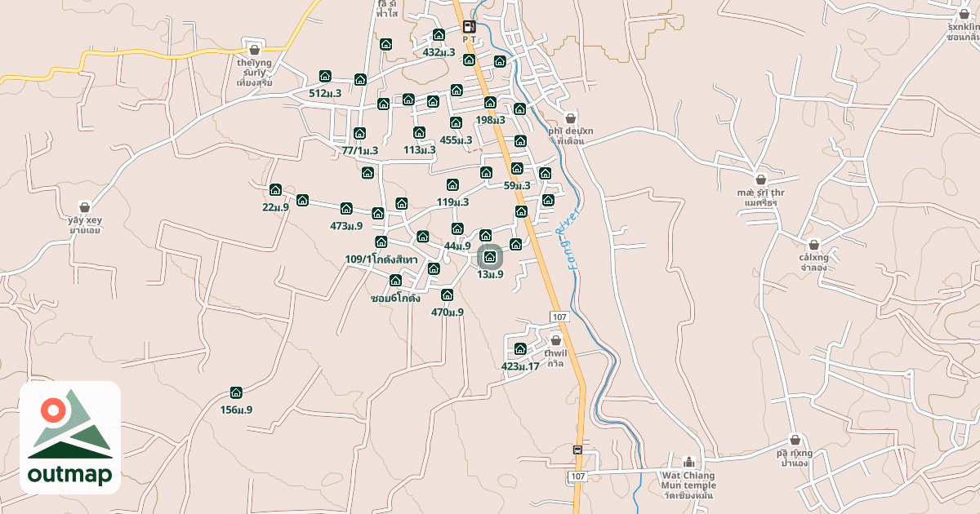
Task: Select the house marker 77/1ม.3
Action: 359,133
